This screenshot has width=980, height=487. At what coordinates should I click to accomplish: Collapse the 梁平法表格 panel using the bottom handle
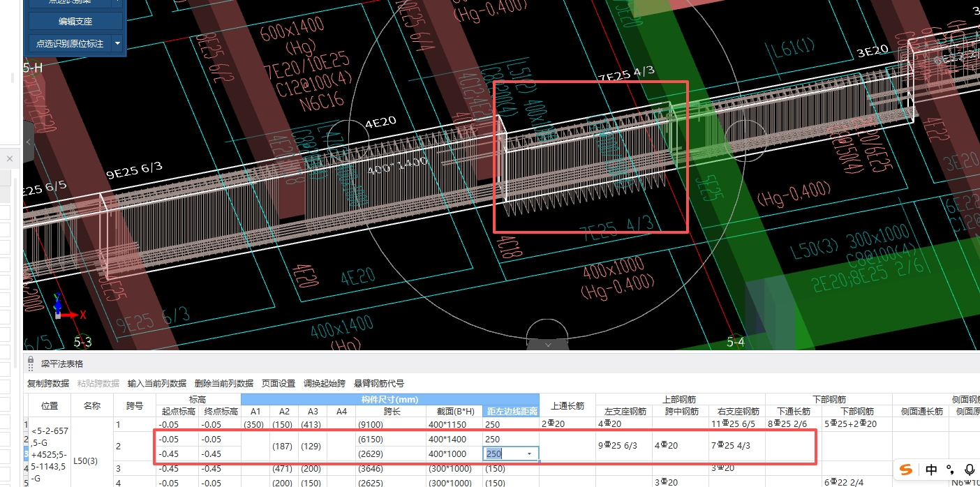548,344
